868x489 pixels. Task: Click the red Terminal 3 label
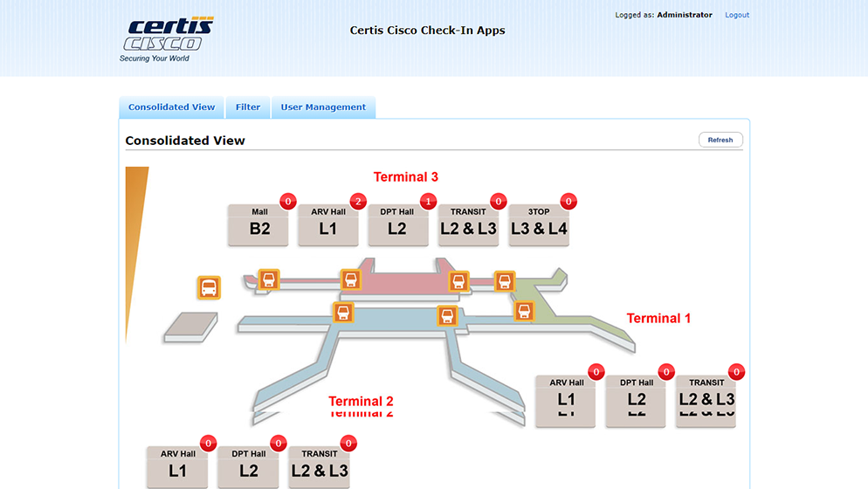coord(406,177)
